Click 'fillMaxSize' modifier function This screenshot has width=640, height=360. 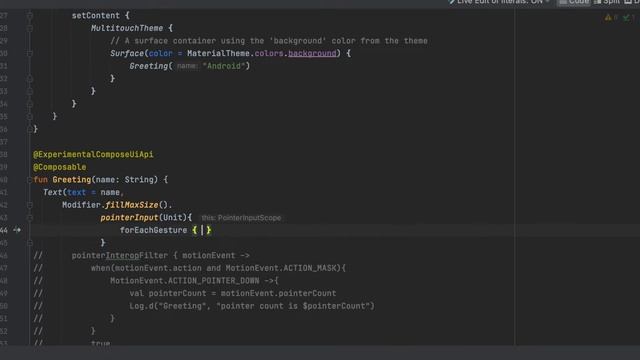tap(131, 205)
